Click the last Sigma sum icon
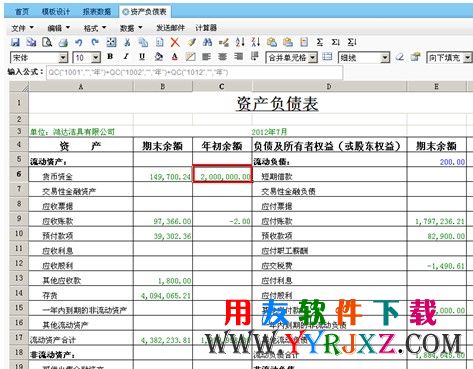Viewport: 473px width, 369px height. [x=352, y=42]
